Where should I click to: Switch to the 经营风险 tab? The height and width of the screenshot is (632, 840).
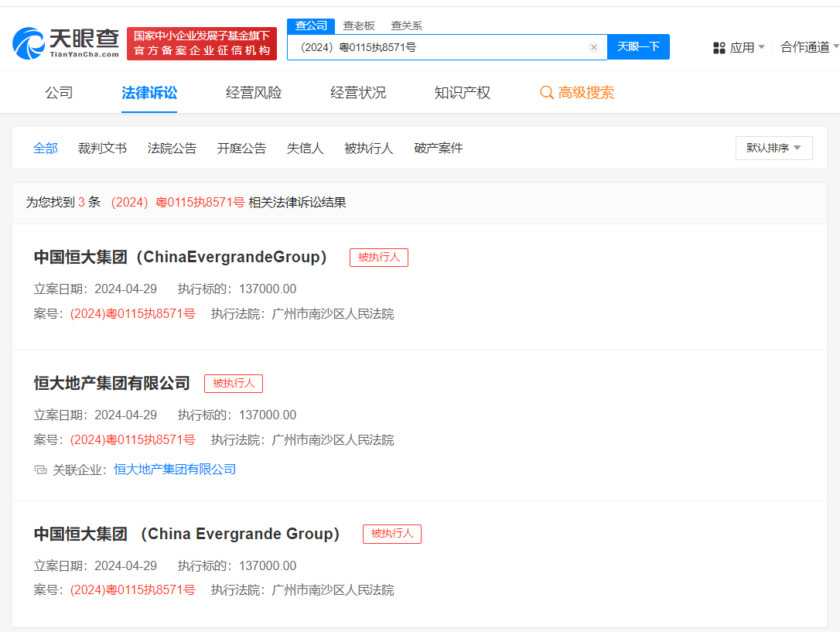(x=254, y=93)
